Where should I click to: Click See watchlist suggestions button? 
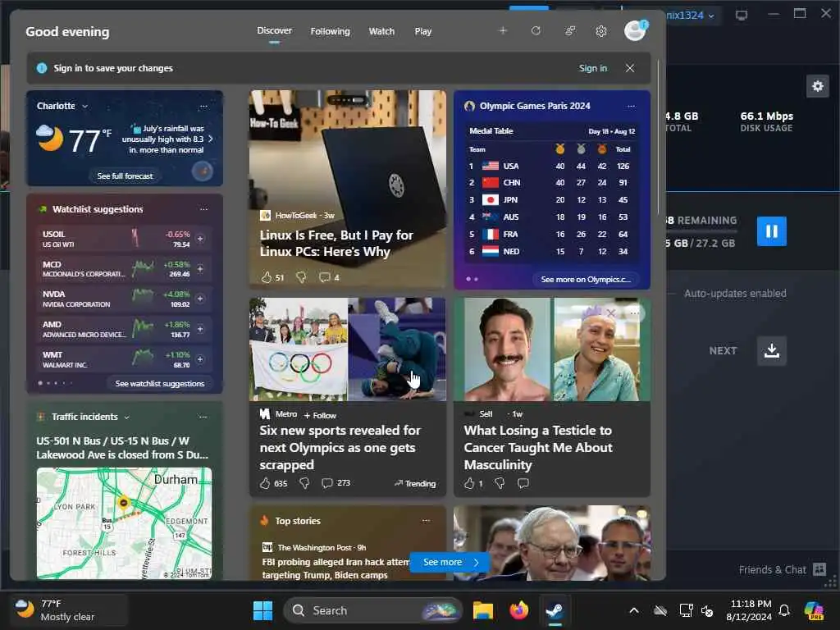point(160,384)
